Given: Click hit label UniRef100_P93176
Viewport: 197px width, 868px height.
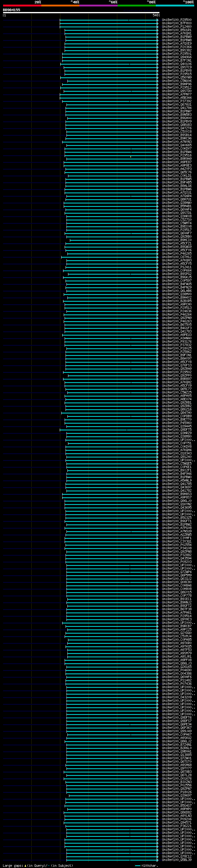Looking at the screenshot, I should coord(176,342).
